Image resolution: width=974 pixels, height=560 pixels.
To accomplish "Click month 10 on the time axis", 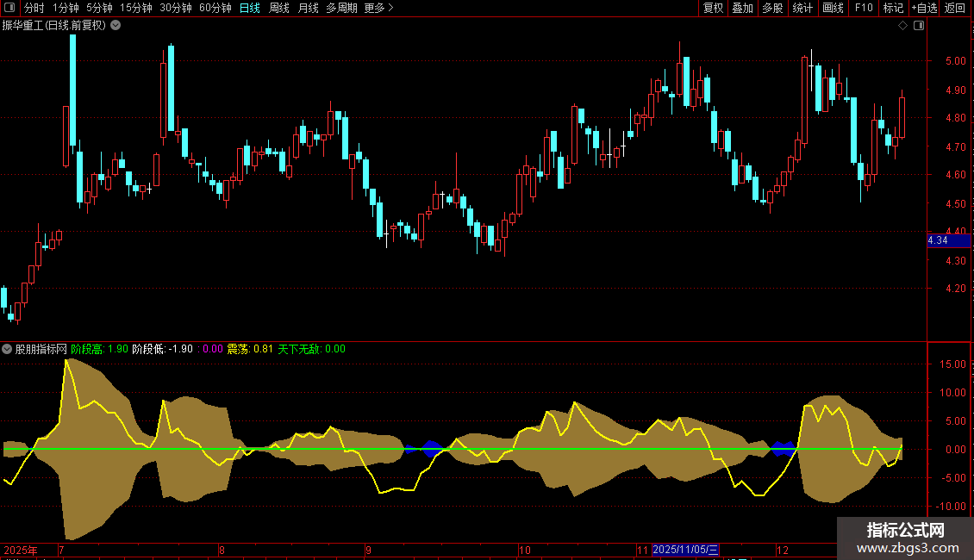I will pos(525,550).
